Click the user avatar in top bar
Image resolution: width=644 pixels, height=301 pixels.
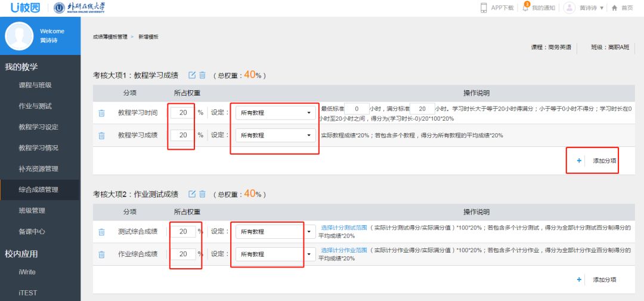(569, 8)
